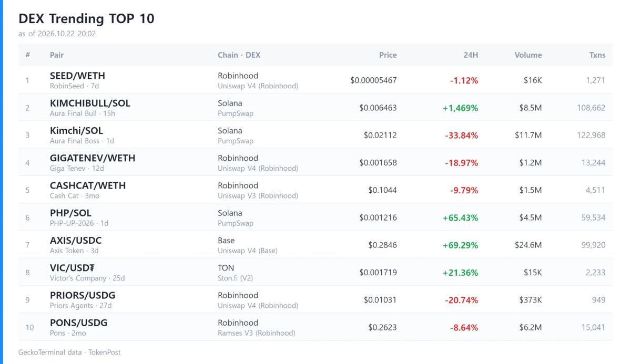Click the 122,968 transactions count

(591, 135)
